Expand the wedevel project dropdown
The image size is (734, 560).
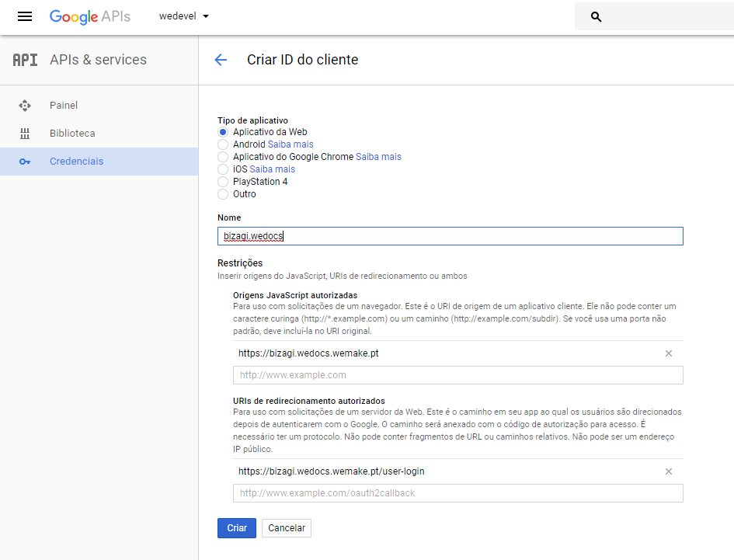[184, 16]
